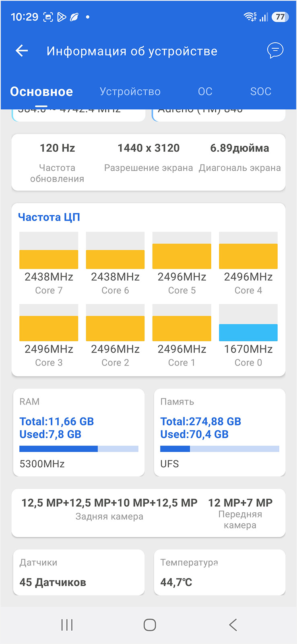Tap the Core 0 blue frequency bar
297x644 pixels.
tap(248, 332)
